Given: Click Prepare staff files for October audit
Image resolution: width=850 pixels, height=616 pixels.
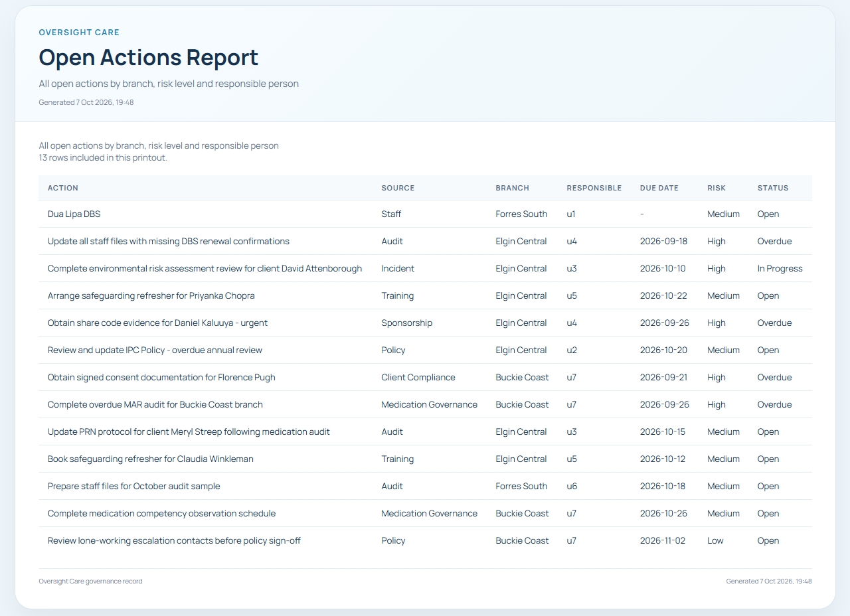Looking at the screenshot, I should pos(134,486).
